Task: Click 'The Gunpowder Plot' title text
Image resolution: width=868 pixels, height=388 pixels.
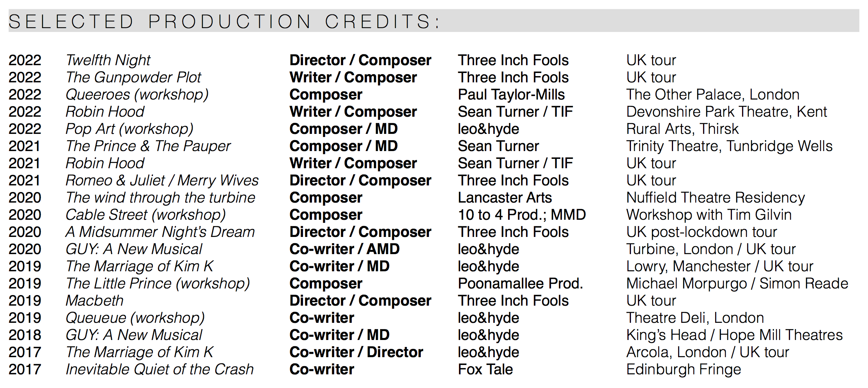Action: 133,77
